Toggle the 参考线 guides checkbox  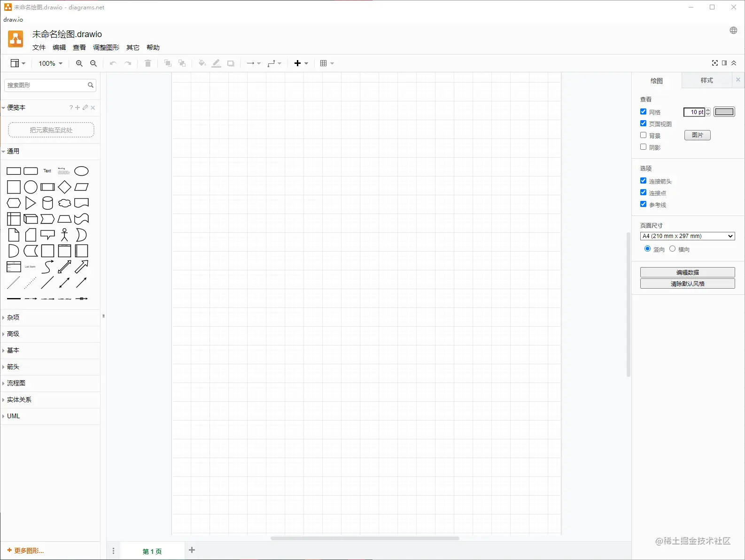pos(644,204)
